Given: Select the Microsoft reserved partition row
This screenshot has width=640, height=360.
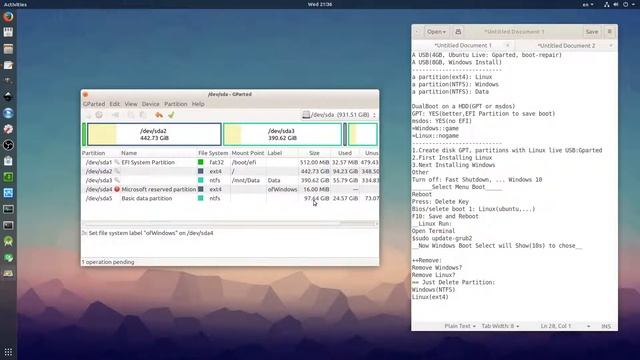Looking at the screenshot, I should pos(230,189).
